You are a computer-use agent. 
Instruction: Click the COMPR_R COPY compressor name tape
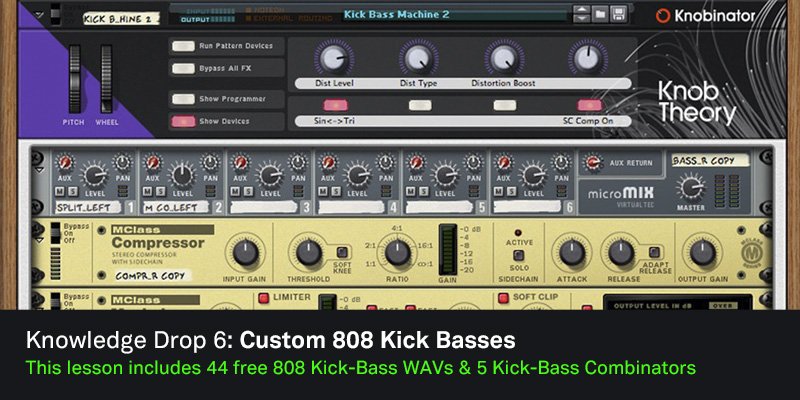pyautogui.click(x=153, y=276)
